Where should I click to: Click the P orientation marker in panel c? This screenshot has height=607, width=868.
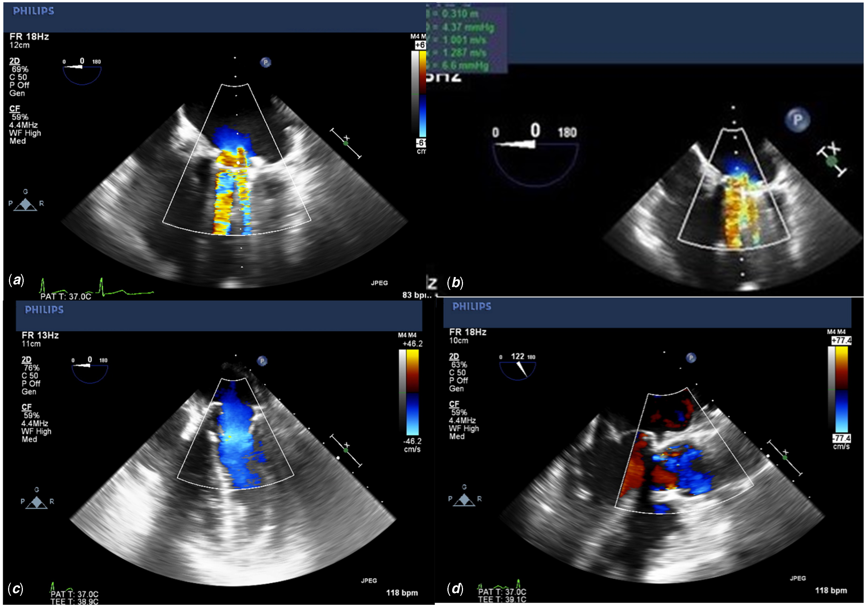262,361
